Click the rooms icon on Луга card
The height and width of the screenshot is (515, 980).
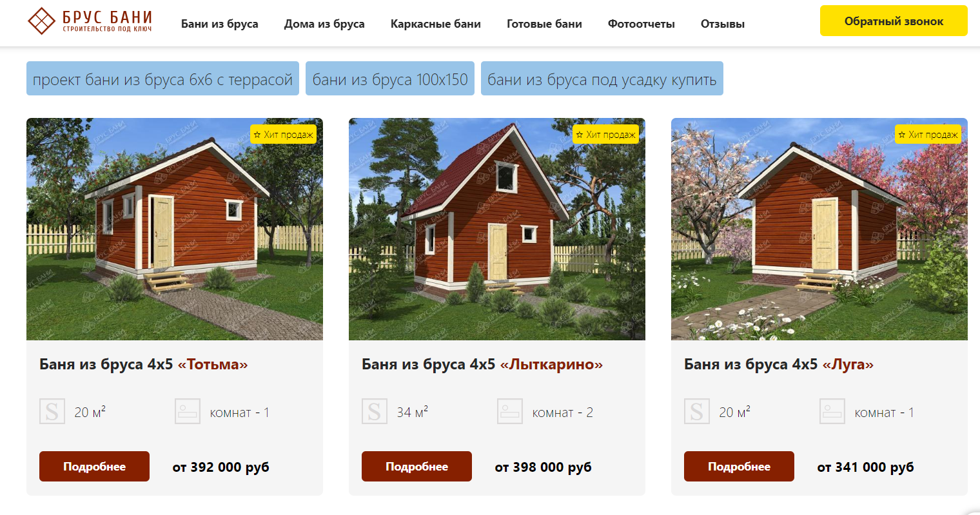832,411
